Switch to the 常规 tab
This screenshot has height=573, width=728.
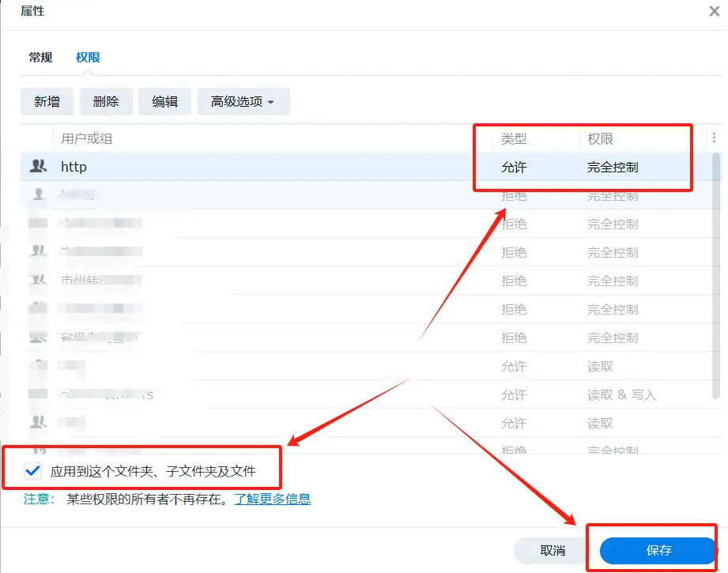(40, 57)
